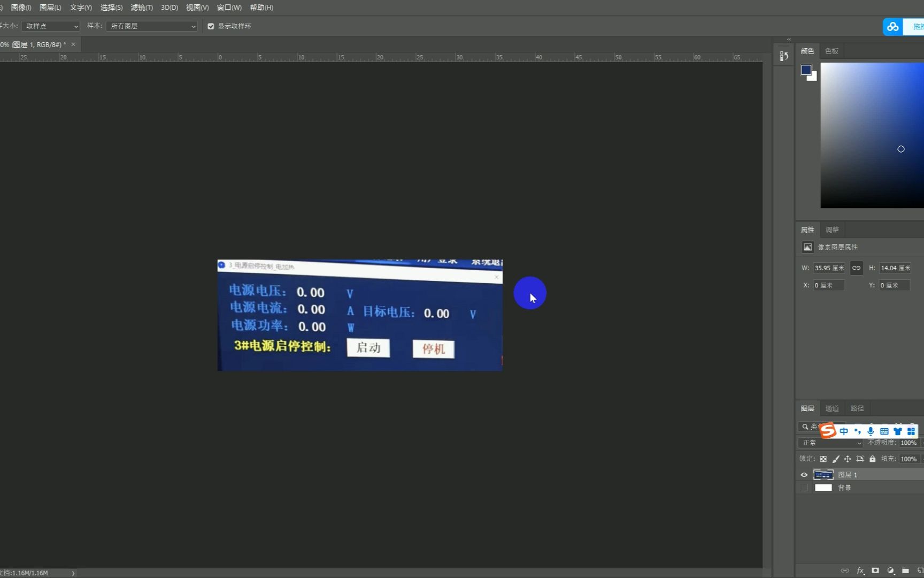Click X position field
Screen dimensions: 924x578
829,285
